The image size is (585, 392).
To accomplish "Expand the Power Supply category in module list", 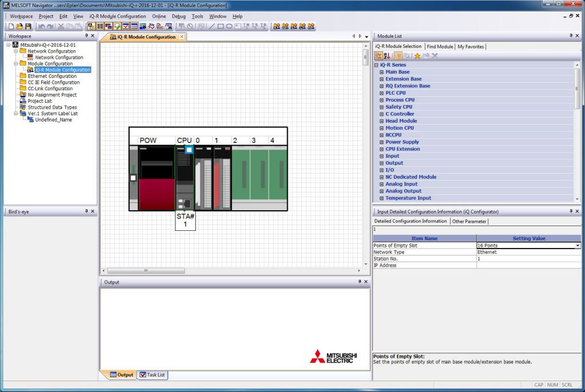I will [382, 142].
